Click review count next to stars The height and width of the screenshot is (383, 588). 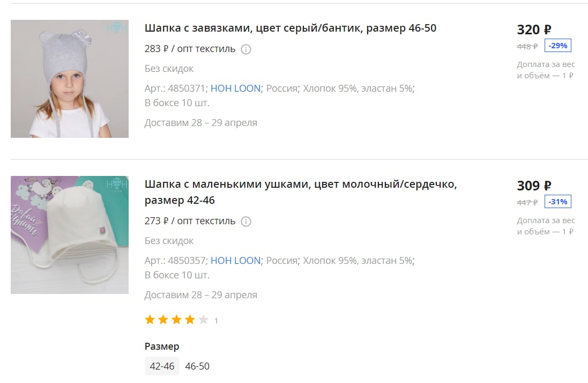(216, 321)
